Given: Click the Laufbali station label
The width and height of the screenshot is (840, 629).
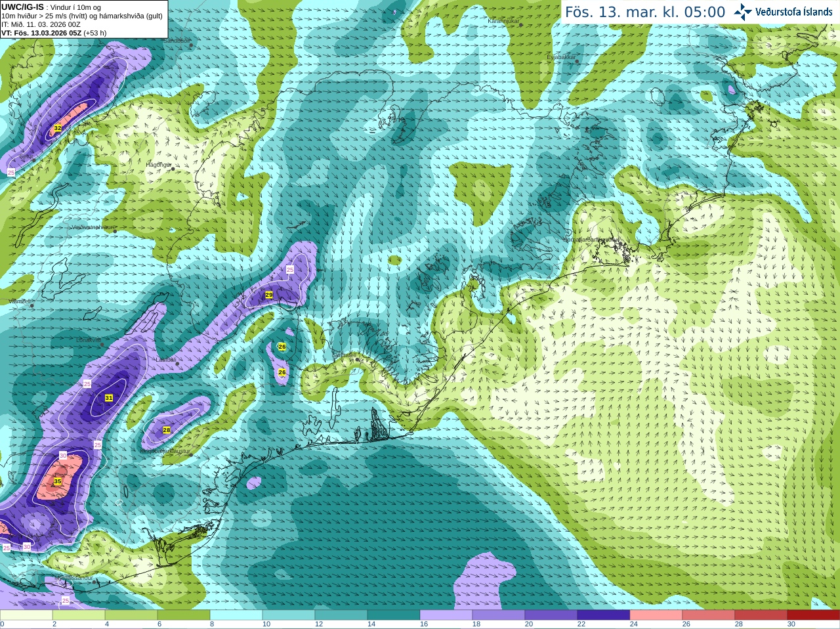Looking at the screenshot, I should 166,360.
